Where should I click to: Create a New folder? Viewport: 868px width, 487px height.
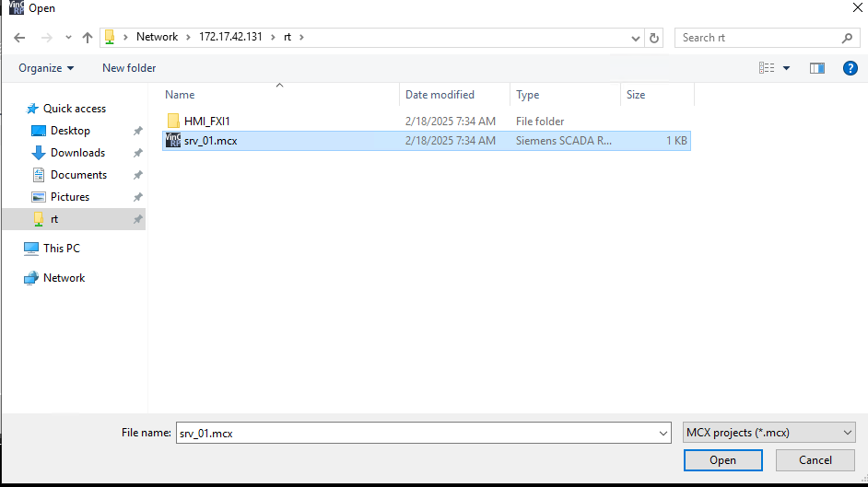point(129,68)
